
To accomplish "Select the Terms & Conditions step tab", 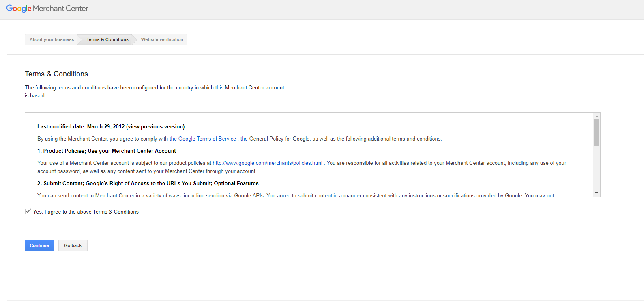I will point(107,39).
